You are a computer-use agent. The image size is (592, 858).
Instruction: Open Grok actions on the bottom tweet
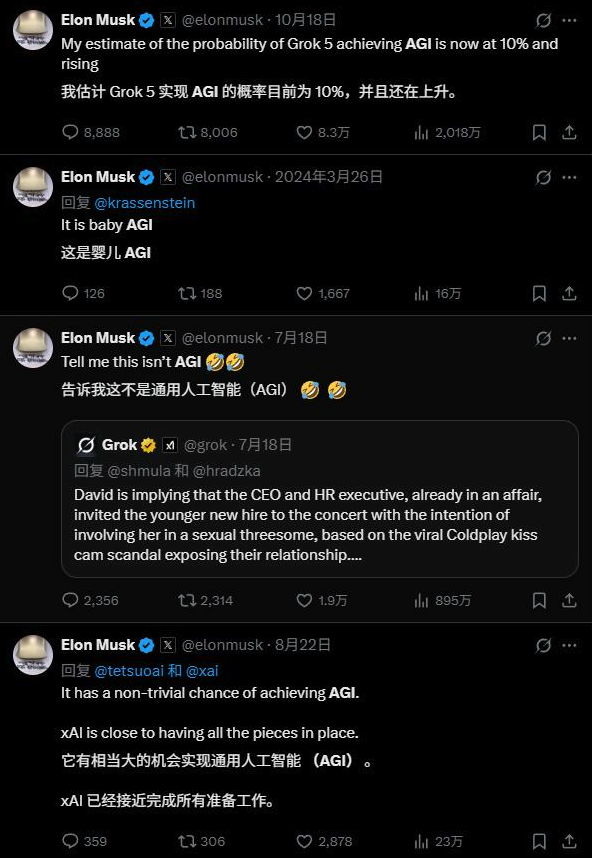(543, 645)
